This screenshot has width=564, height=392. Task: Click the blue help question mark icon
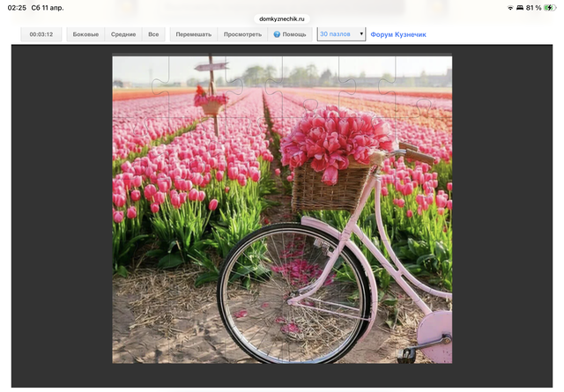(x=277, y=34)
